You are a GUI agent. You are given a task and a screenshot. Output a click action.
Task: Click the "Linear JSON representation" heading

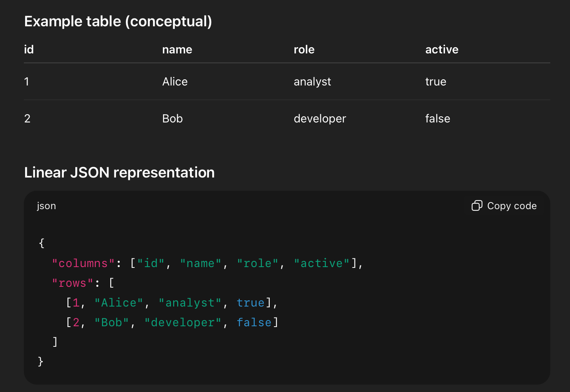119,173
